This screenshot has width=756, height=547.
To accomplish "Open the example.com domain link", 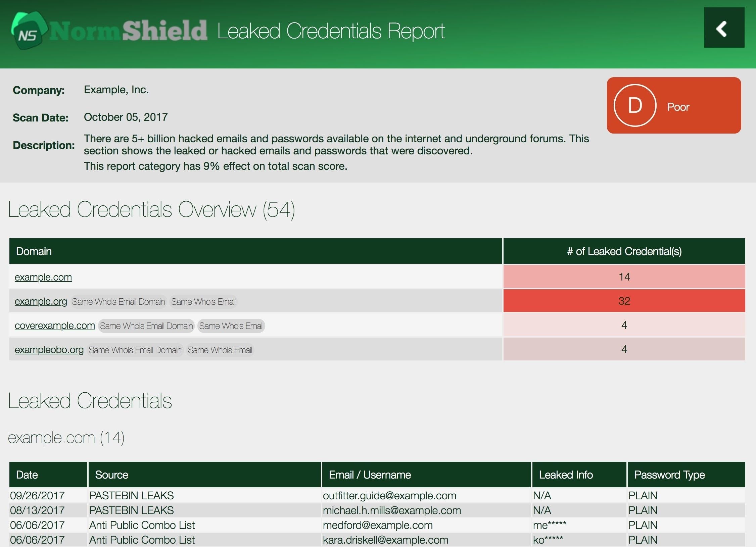I will [x=43, y=277].
